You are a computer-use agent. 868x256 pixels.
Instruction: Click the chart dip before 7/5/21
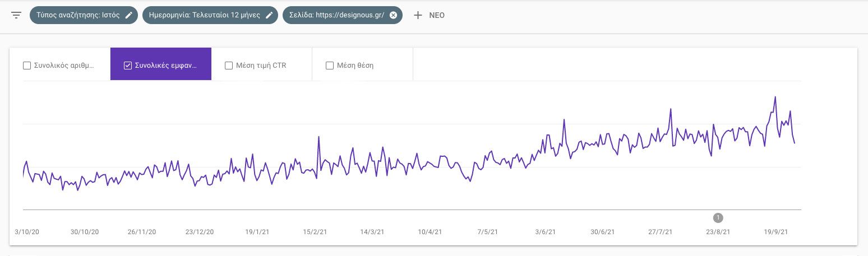click(x=469, y=181)
